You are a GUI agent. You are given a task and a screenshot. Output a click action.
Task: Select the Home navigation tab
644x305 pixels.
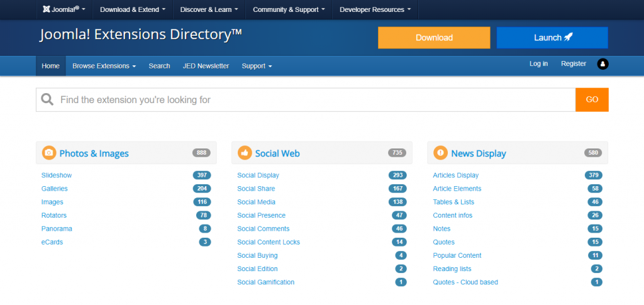click(50, 66)
